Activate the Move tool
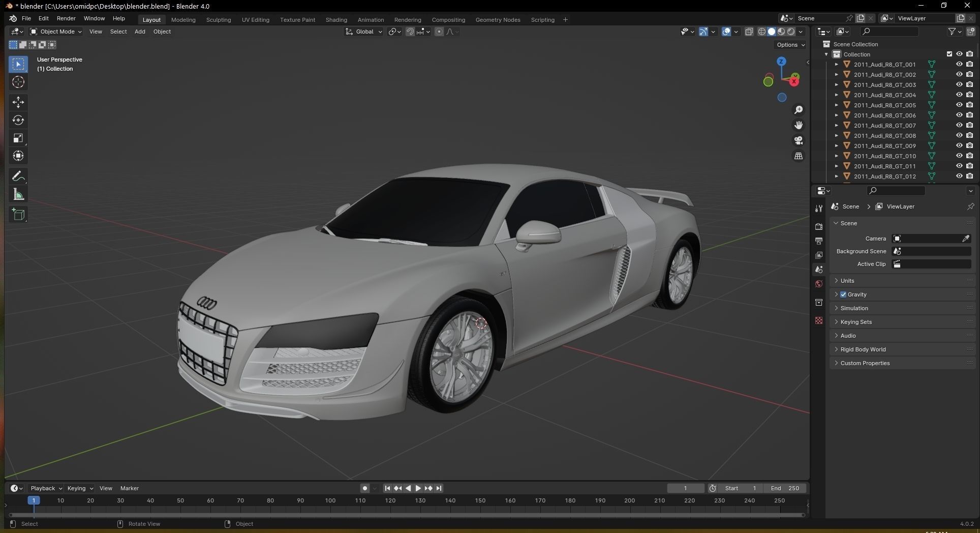The height and width of the screenshot is (533, 980). pyautogui.click(x=18, y=102)
